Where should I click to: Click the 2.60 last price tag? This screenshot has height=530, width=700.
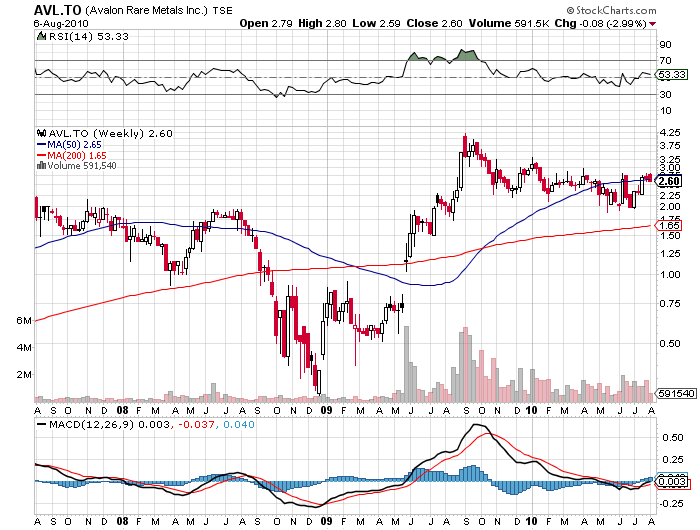668,181
